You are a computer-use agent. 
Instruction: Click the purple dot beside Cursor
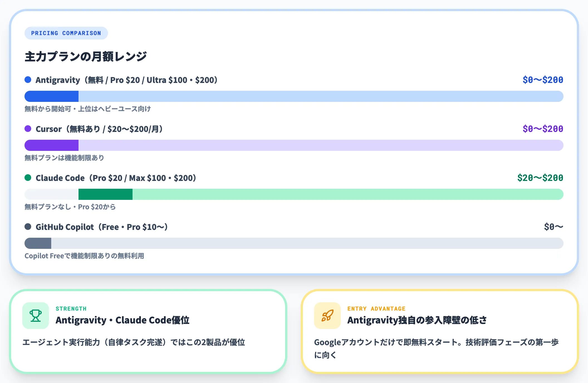[28, 129]
